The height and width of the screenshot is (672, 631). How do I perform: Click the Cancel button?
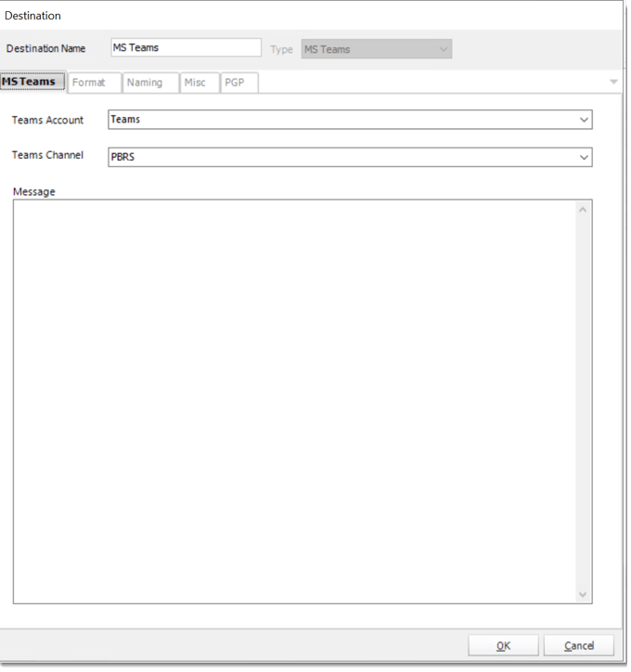coord(579,646)
